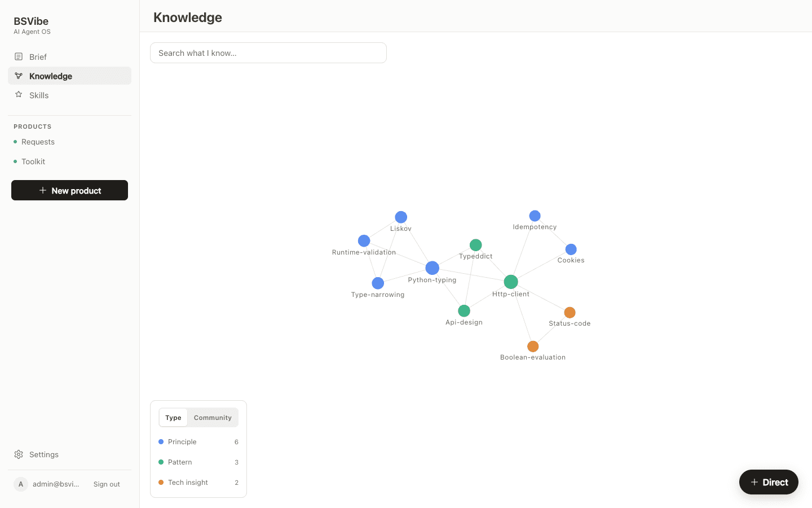
Task: Click the green Pattern legend dot
Action: point(161,462)
